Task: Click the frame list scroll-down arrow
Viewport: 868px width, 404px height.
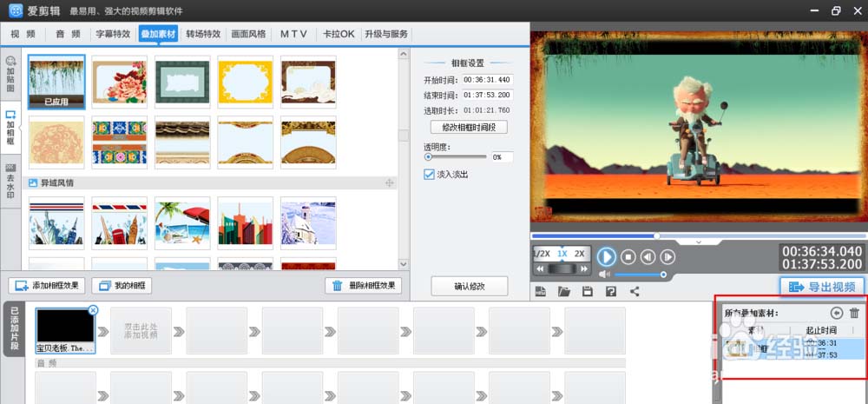Action: (x=404, y=264)
